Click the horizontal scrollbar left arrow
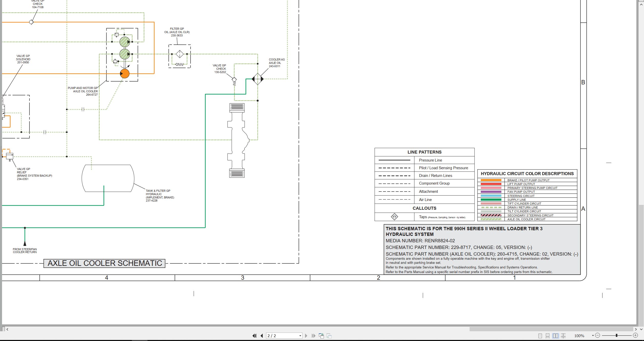Image resolution: width=644 pixels, height=341 pixels. [7, 329]
